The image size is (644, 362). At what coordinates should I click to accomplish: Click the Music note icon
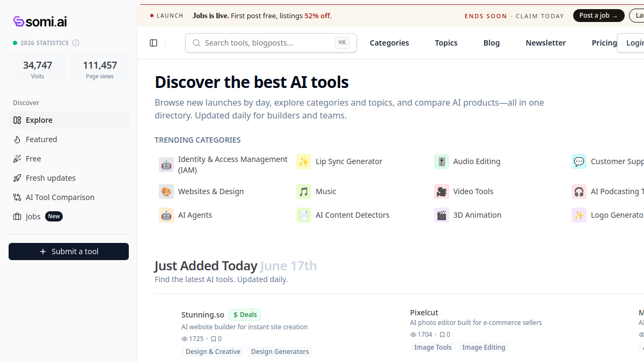tap(304, 191)
